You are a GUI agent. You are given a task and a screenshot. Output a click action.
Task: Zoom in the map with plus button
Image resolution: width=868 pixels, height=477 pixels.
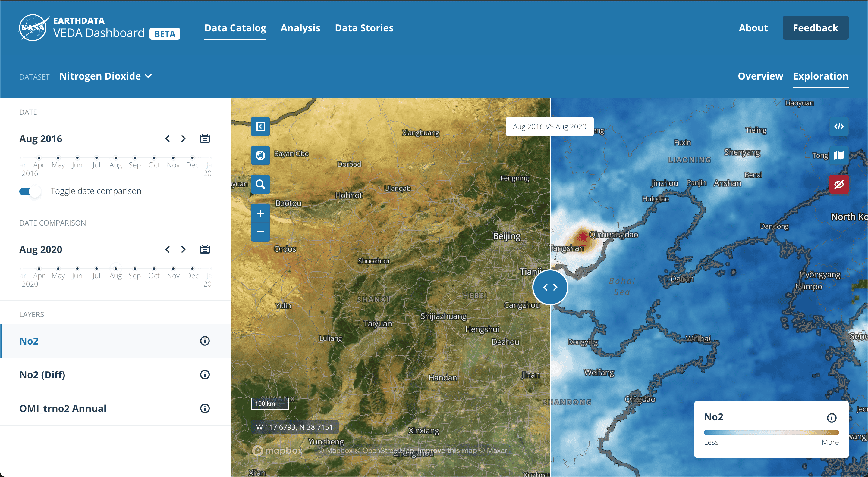pos(260,213)
